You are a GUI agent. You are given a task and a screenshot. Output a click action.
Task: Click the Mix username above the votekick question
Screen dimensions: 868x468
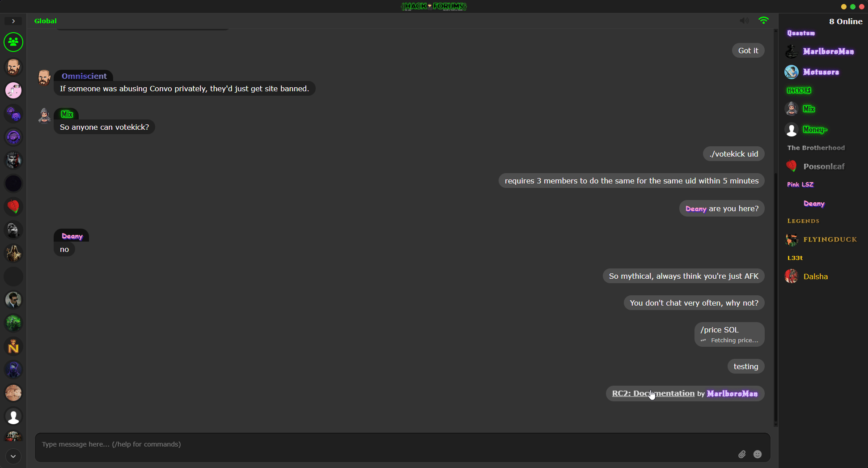point(67,114)
